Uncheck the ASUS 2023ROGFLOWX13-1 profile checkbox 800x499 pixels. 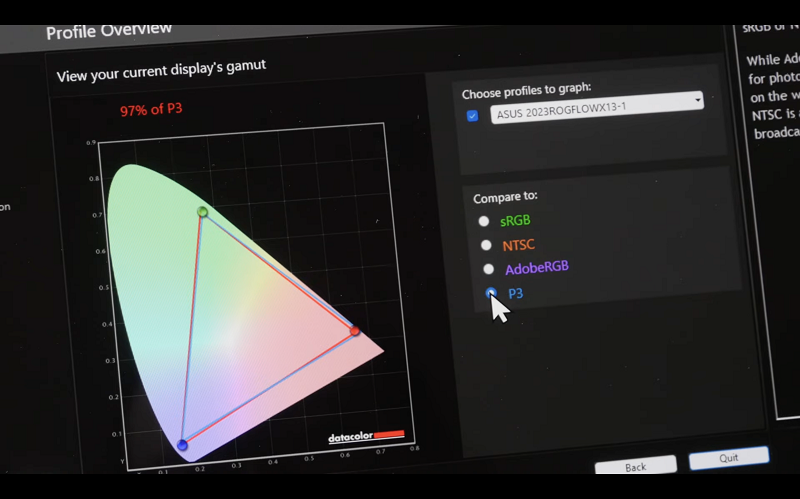pos(472,116)
